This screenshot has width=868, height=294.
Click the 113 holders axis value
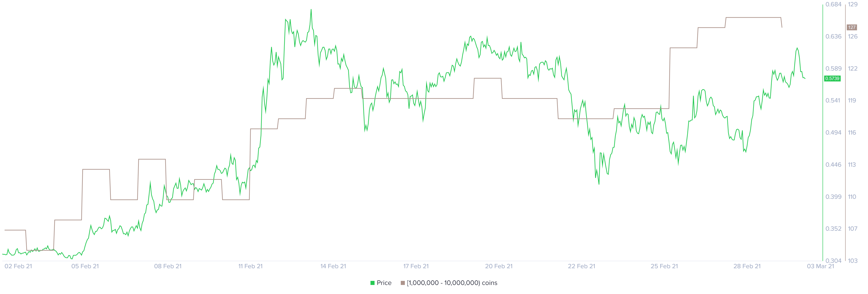click(x=852, y=165)
